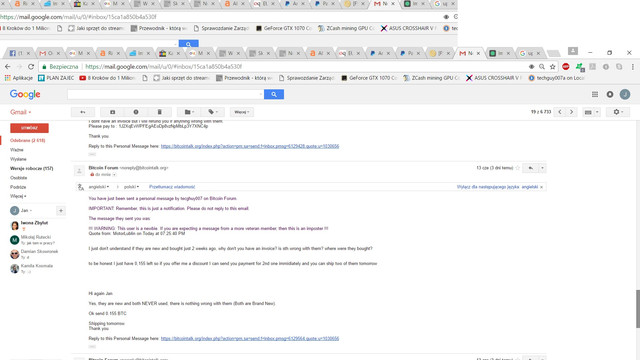Go to the newer conversation arrow
Image resolution: width=640 pixels, height=360 pixels.
[560, 112]
